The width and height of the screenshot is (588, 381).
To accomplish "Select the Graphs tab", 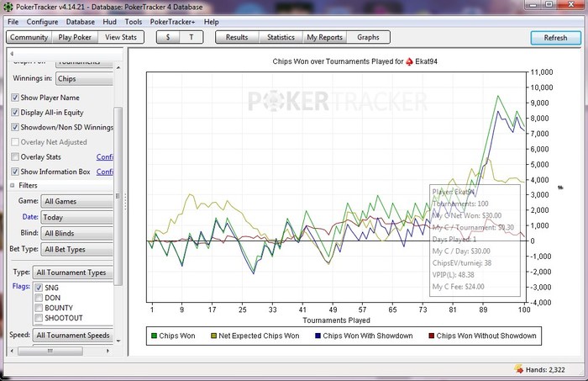I will (368, 37).
